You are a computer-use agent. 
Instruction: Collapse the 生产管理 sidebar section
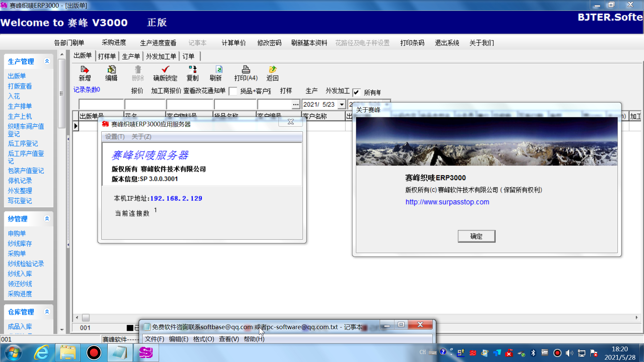[47, 61]
